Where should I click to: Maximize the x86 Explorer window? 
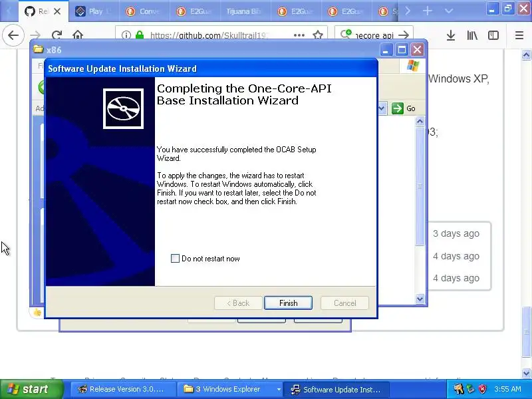coord(402,50)
